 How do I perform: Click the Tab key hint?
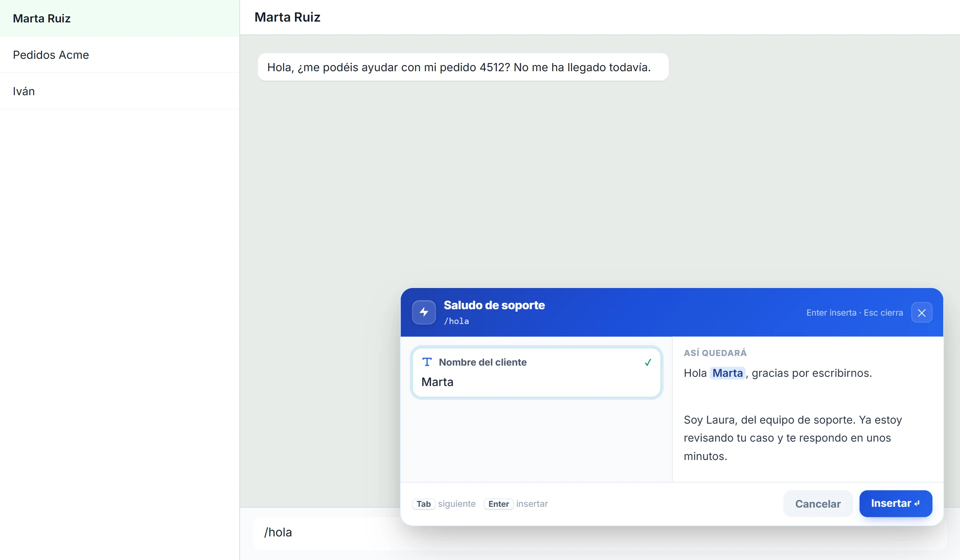click(424, 504)
